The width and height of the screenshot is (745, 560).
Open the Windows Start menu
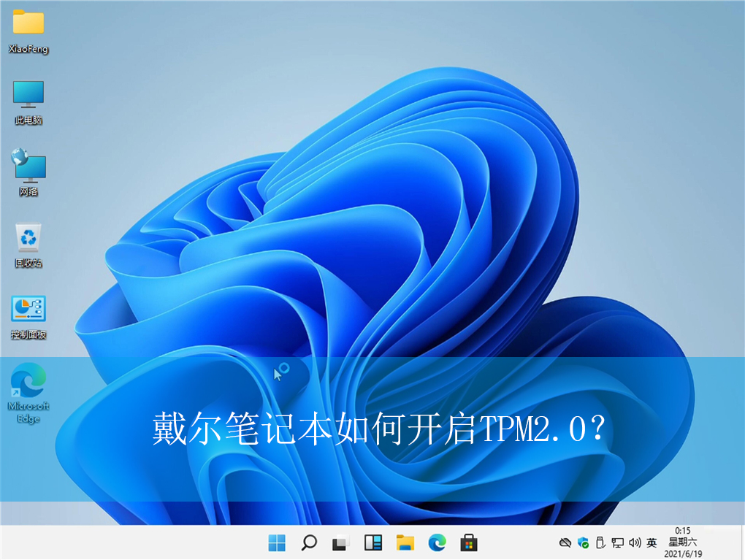point(275,542)
